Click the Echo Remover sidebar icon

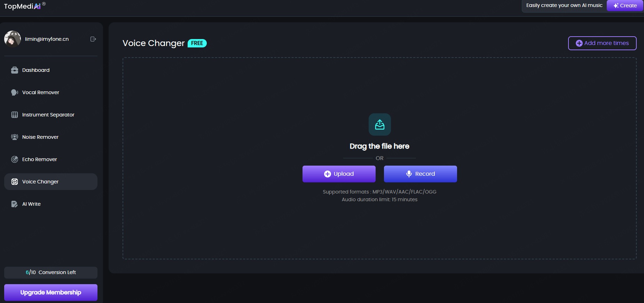[15, 159]
